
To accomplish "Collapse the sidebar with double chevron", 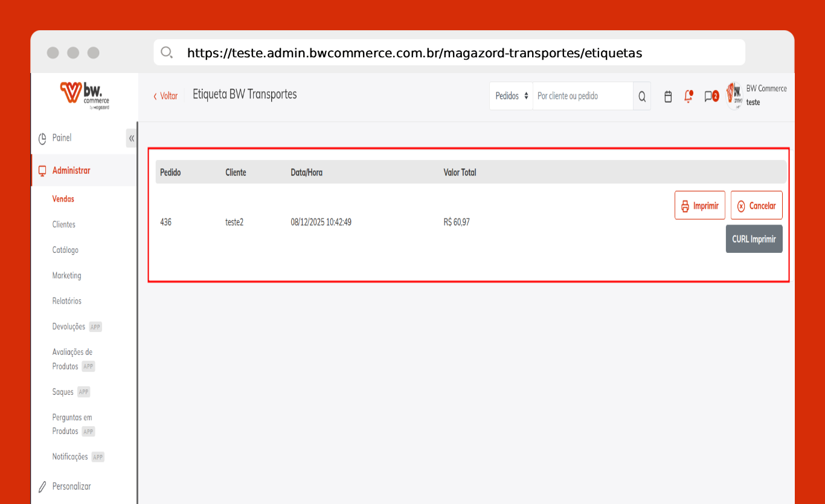I will (x=131, y=138).
